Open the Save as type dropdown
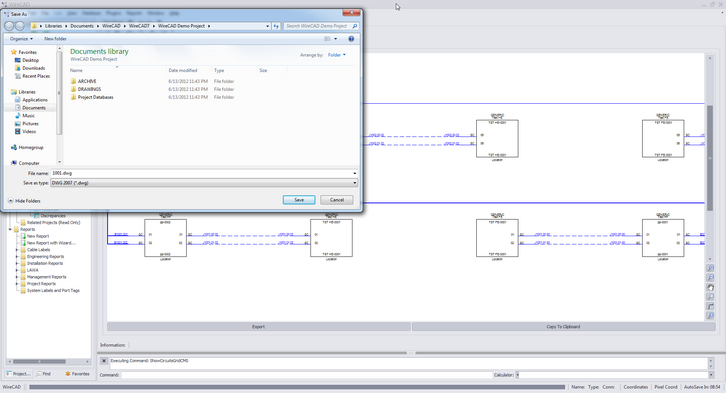This screenshot has width=726, height=393. pos(204,183)
